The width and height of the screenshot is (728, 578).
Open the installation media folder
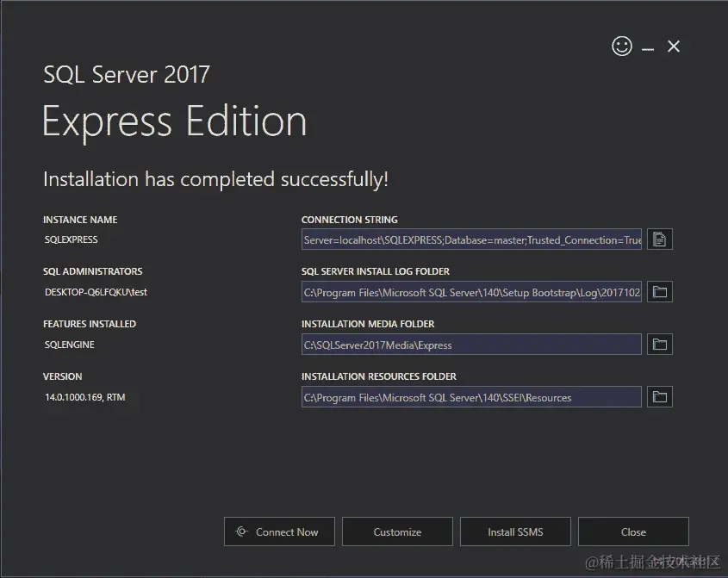pyautogui.click(x=660, y=344)
